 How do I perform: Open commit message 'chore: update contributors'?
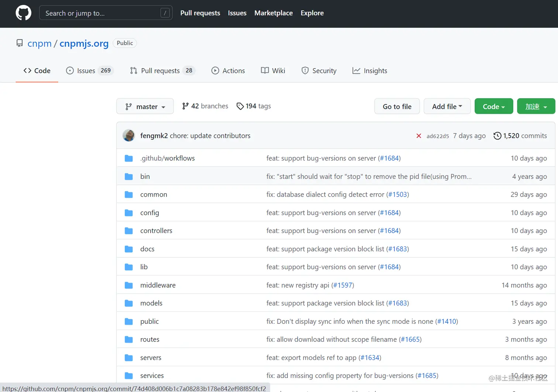[x=210, y=136]
